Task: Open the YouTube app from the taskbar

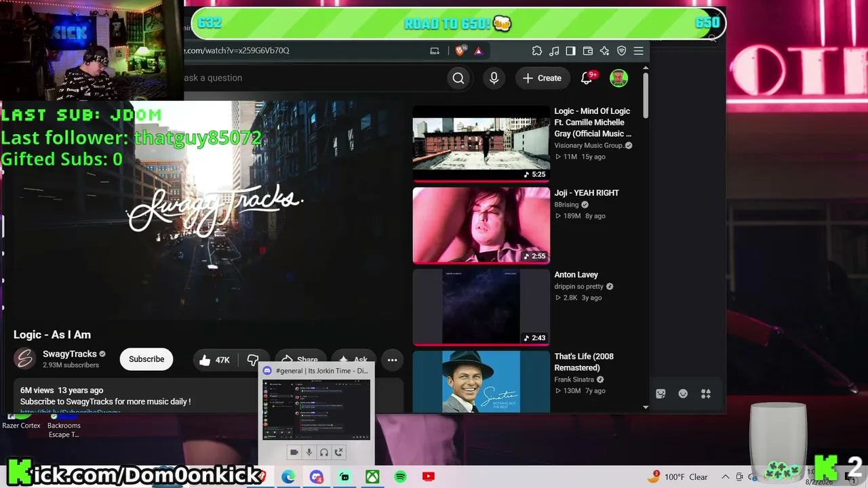Action: click(428, 477)
